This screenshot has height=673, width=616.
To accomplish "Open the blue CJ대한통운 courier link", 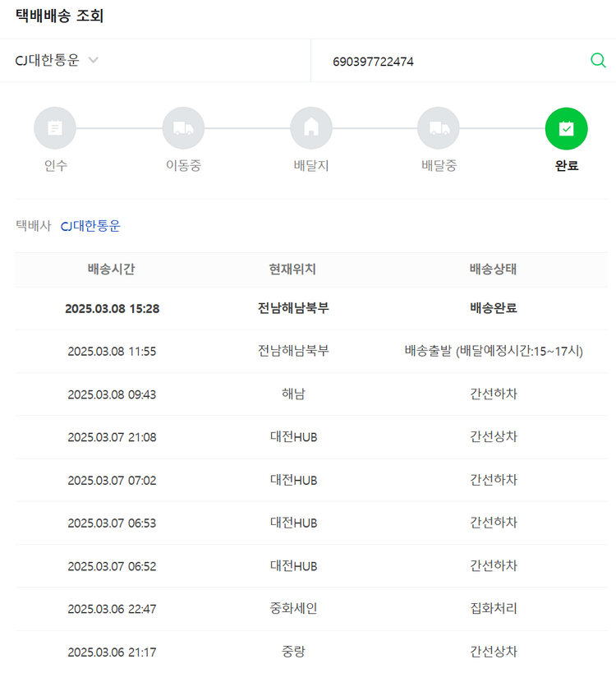I will pos(90,226).
